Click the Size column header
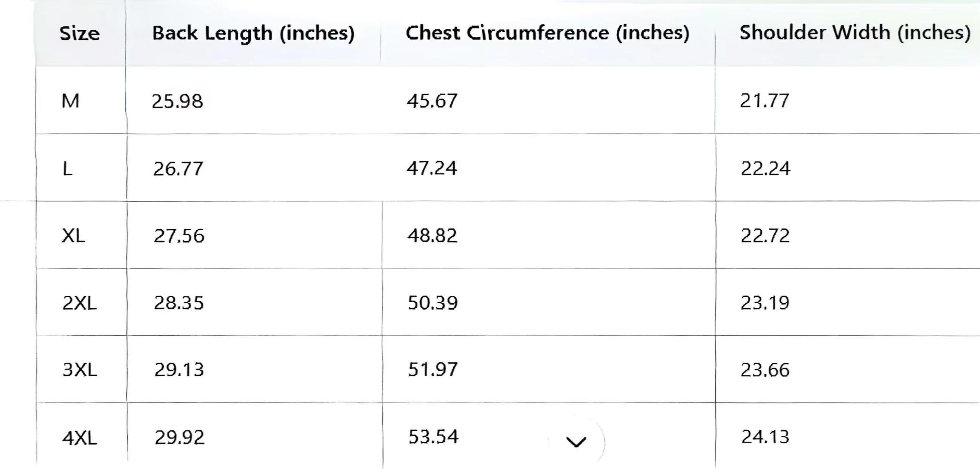The width and height of the screenshot is (980, 472). (x=79, y=34)
